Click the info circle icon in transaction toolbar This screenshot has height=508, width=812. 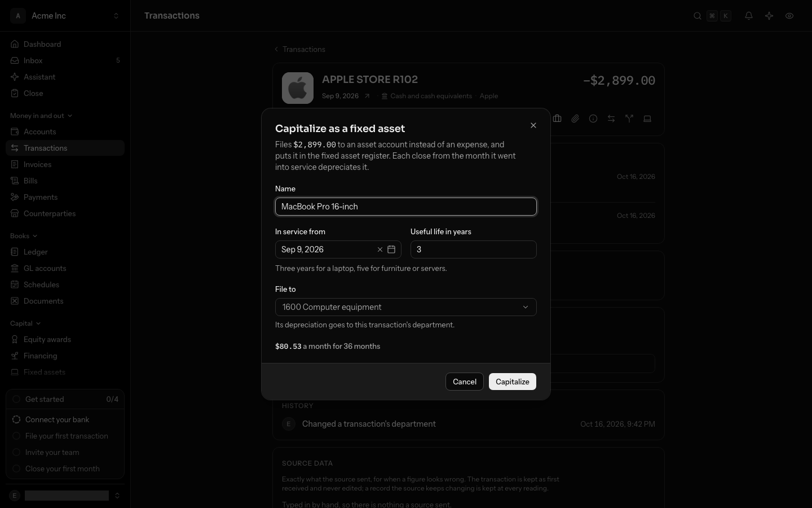click(593, 119)
